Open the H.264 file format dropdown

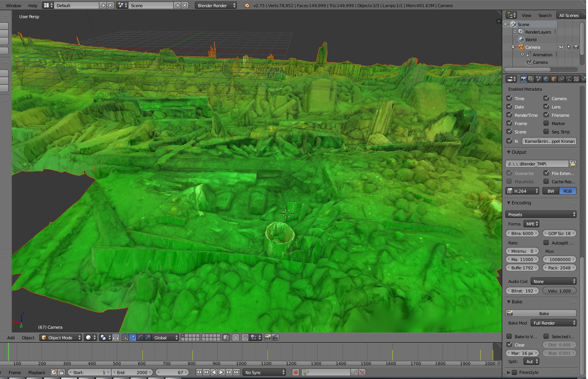pos(522,191)
